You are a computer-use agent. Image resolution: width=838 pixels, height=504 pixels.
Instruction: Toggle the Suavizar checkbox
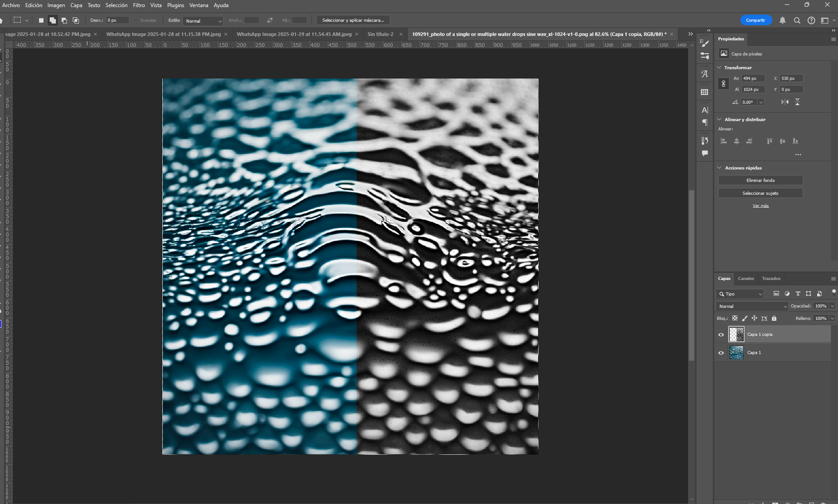click(136, 20)
